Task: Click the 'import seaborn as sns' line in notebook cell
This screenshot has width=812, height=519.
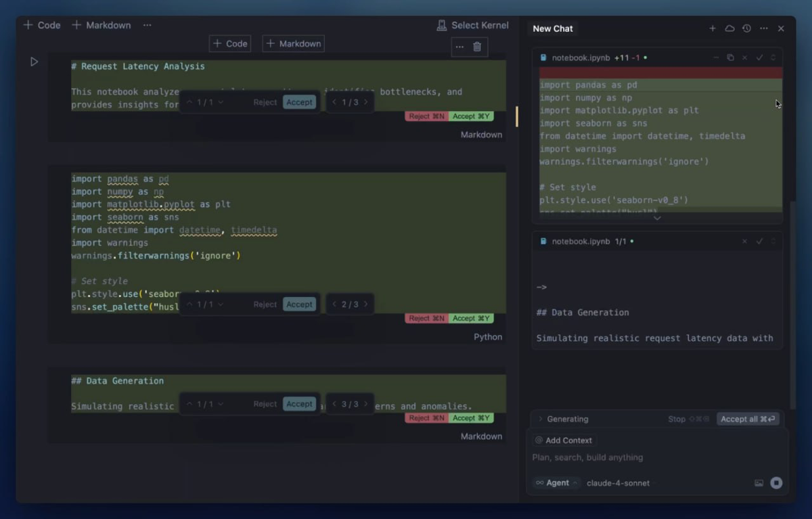Action: tap(125, 217)
